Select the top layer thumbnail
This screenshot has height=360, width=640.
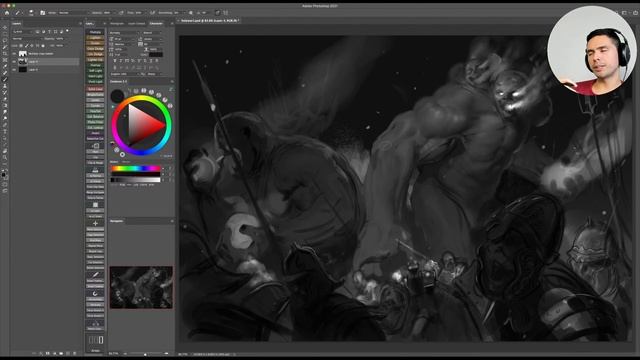pyautogui.click(x=23, y=53)
